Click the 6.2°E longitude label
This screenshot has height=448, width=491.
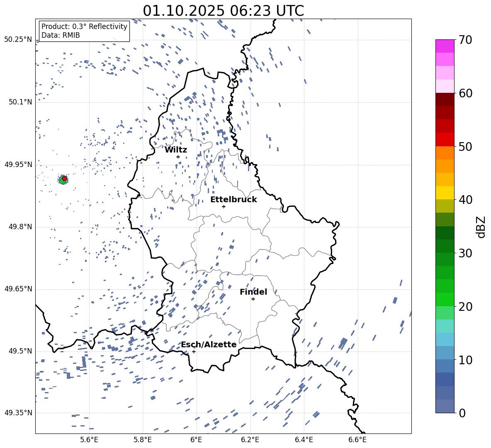(250, 440)
